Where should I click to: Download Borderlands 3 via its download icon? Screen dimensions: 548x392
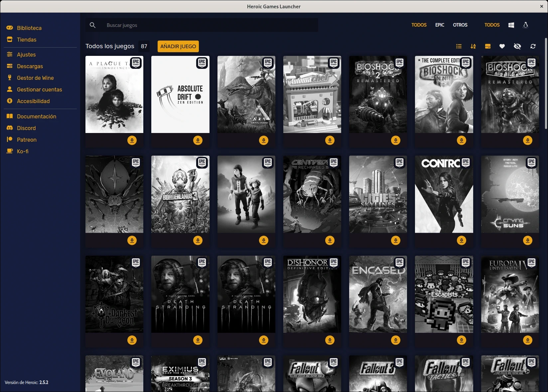tap(198, 240)
